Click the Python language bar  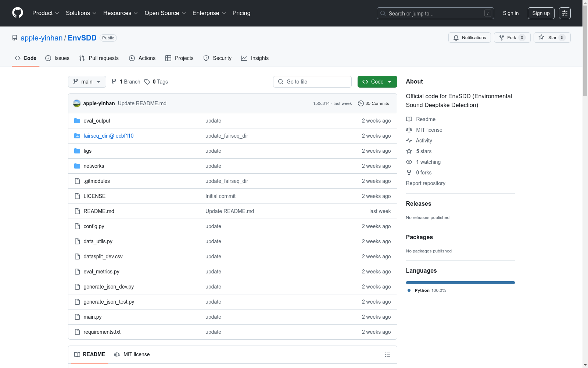(x=460, y=283)
